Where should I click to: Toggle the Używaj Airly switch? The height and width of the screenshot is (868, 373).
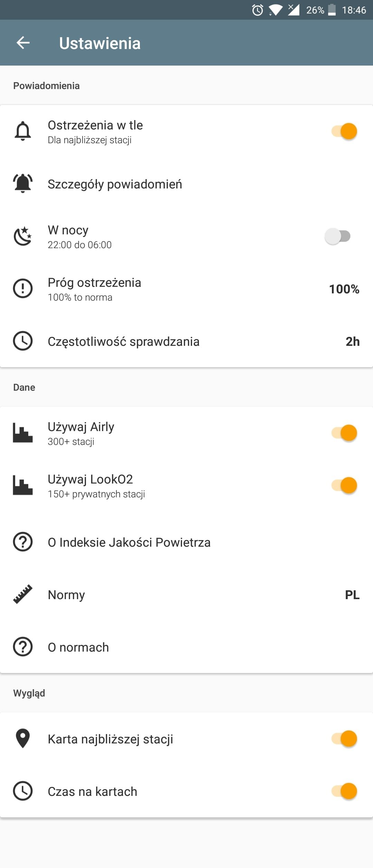pos(344,433)
